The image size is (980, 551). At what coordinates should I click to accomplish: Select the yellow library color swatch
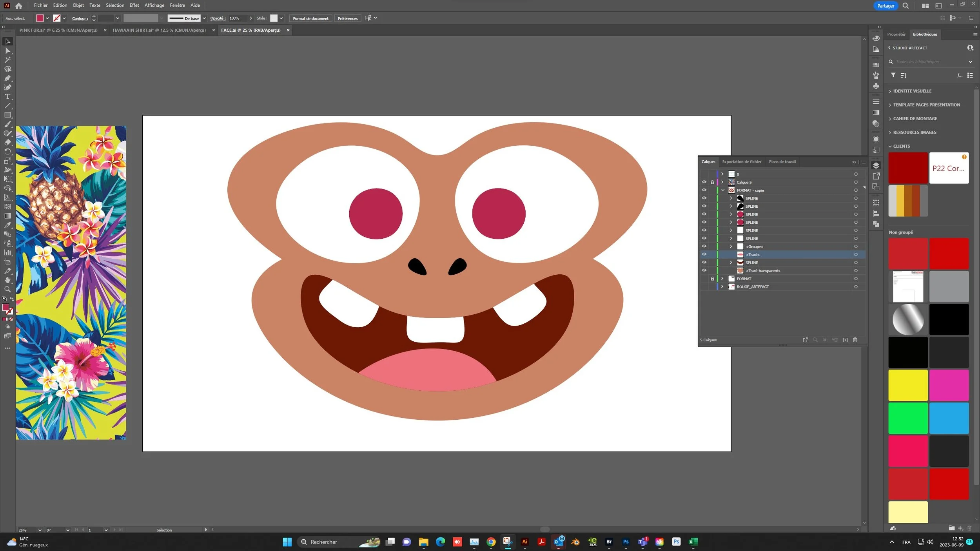click(907, 385)
